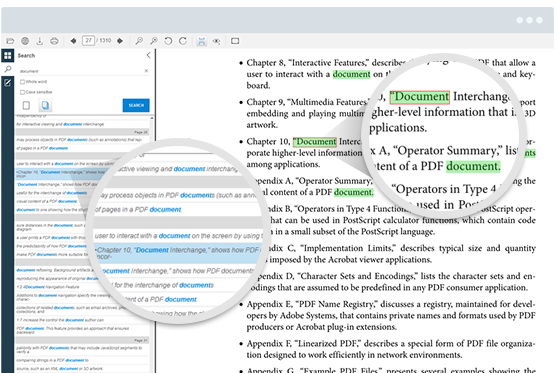555x373 pixels.
Task: Click highlighted 'document' in Chapter 8 paragraph
Action: click(351, 74)
